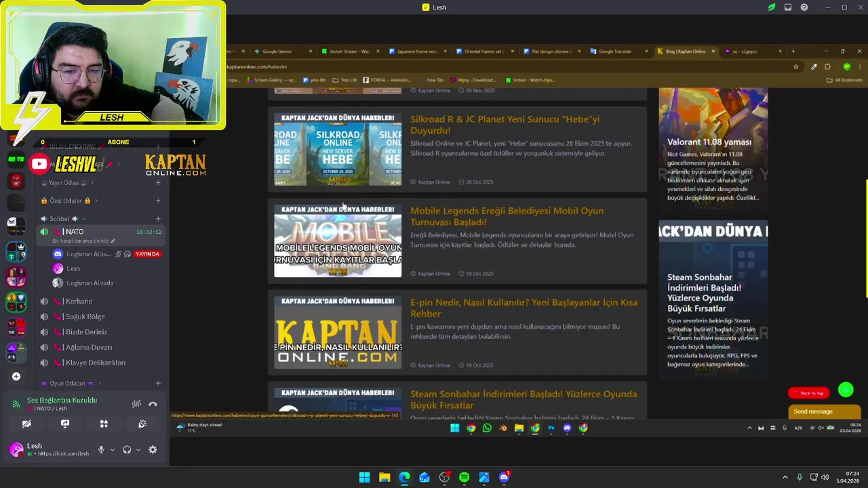Open headphone output options arrow

coord(138,450)
